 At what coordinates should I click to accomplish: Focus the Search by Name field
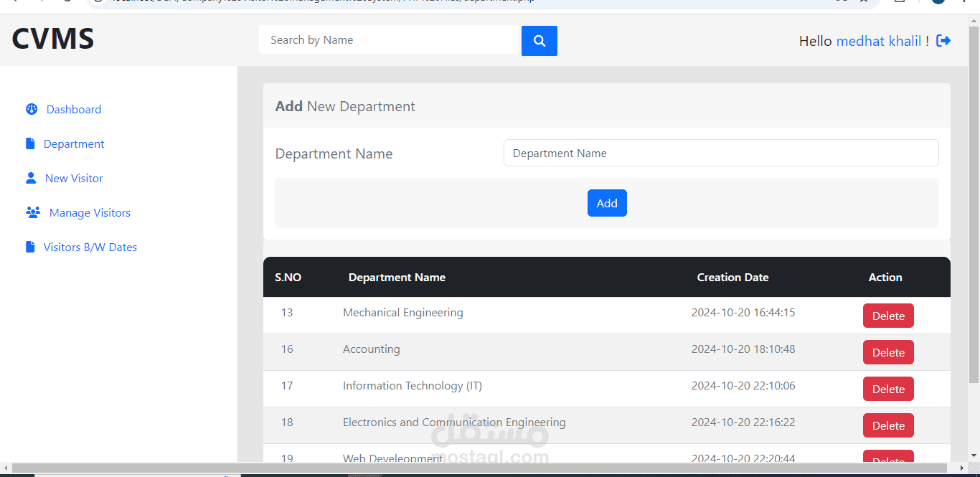click(390, 40)
